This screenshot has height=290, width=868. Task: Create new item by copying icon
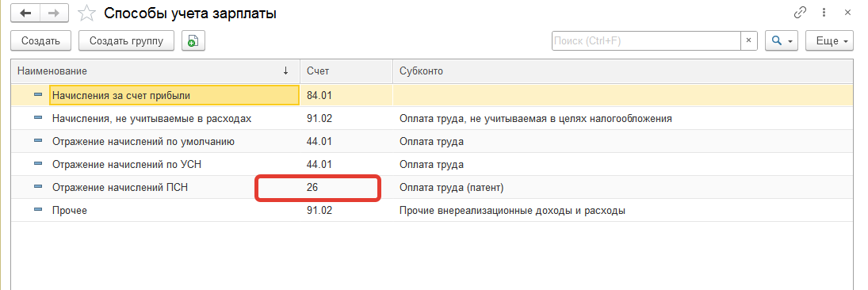(x=193, y=41)
